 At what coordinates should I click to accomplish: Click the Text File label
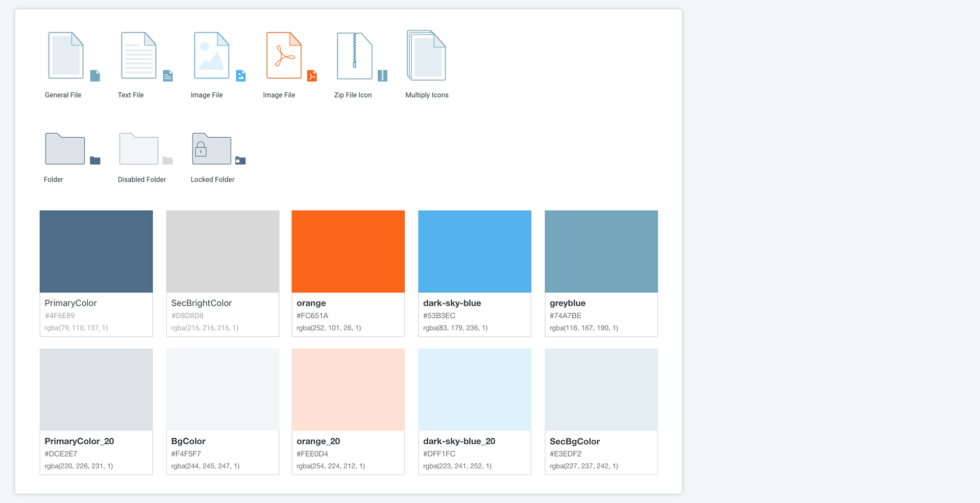coord(131,95)
